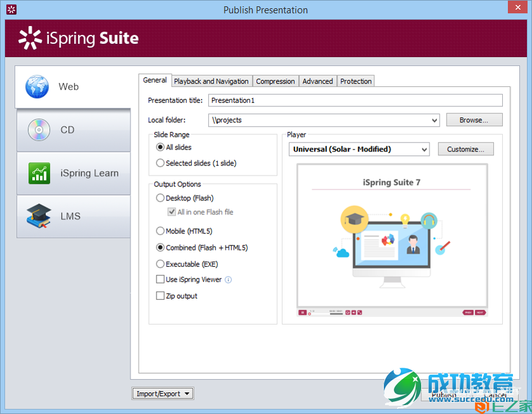
Task: Select the All slides radio option
Action: (174, 147)
